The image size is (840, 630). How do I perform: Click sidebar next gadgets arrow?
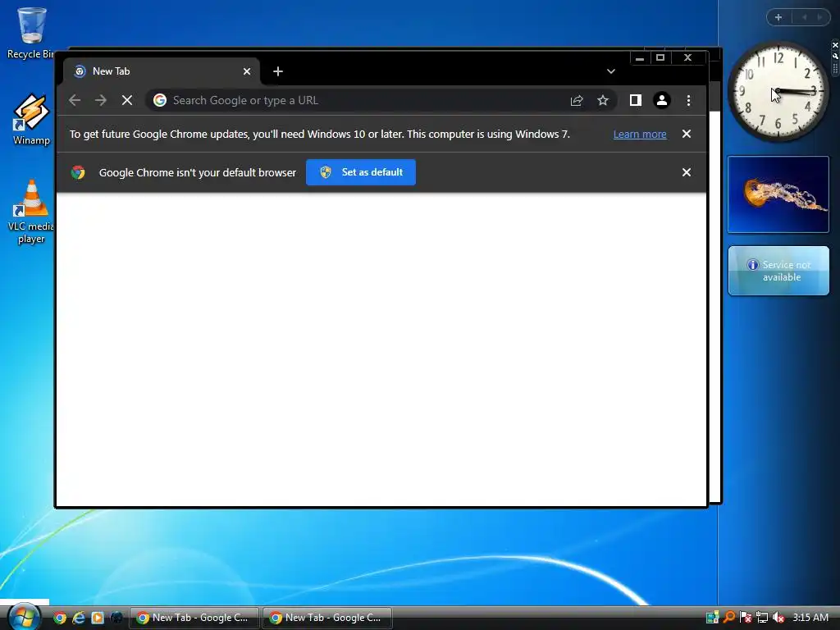click(x=819, y=17)
